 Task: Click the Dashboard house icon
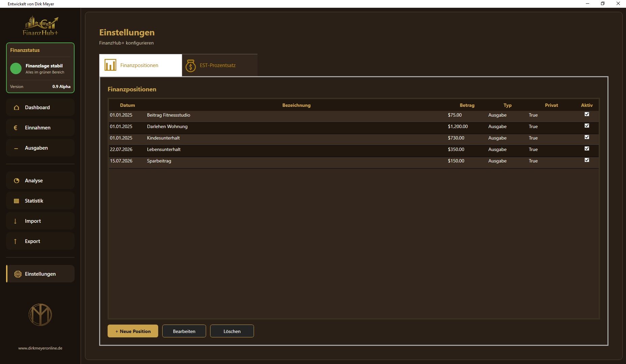point(16,108)
